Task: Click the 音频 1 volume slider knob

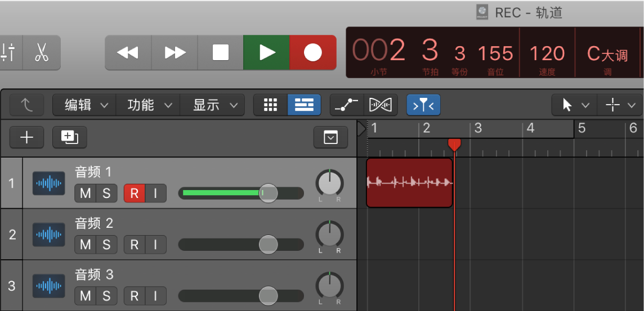Action: [268, 193]
